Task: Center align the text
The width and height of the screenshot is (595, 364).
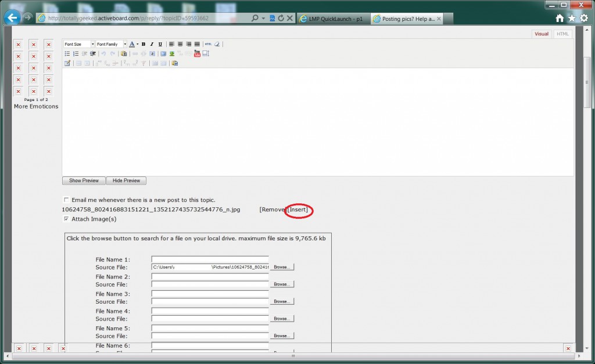Action: [180, 44]
